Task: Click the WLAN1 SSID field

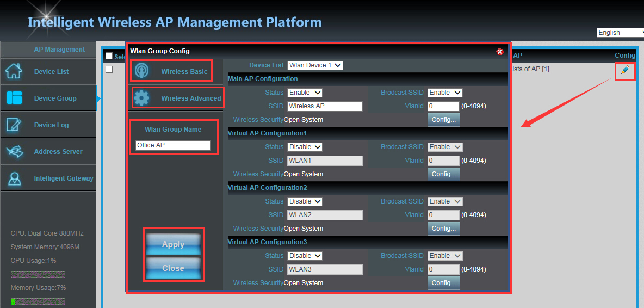Action: click(325, 161)
